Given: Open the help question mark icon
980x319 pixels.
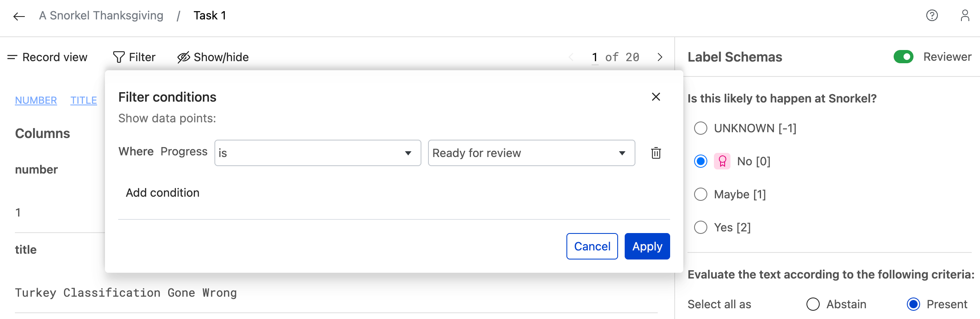Looking at the screenshot, I should tap(932, 16).
